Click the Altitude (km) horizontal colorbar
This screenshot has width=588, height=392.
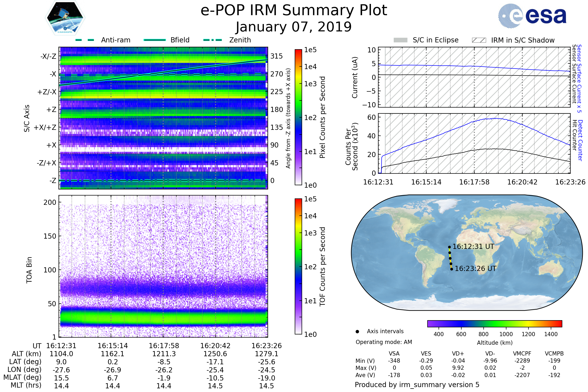494,323
